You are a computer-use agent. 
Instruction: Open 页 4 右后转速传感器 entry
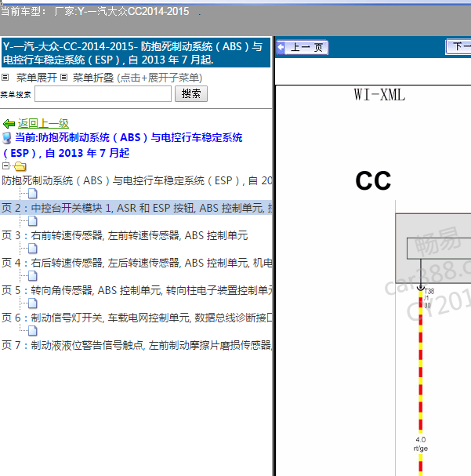(x=136, y=263)
